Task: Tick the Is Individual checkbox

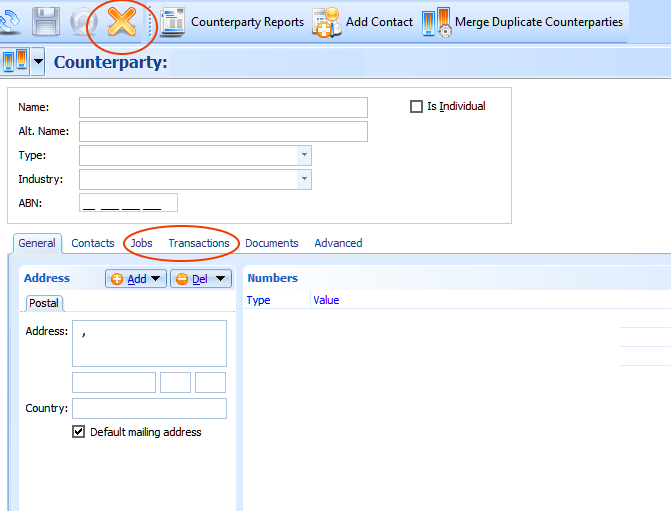Action: [417, 107]
